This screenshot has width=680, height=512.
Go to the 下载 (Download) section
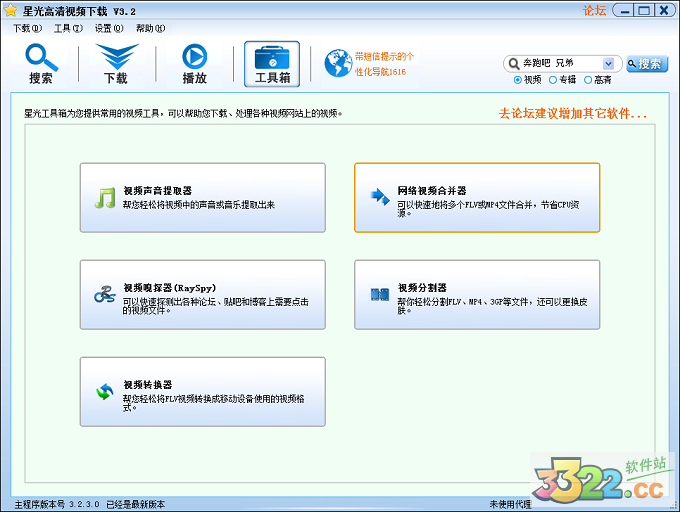tap(116, 63)
